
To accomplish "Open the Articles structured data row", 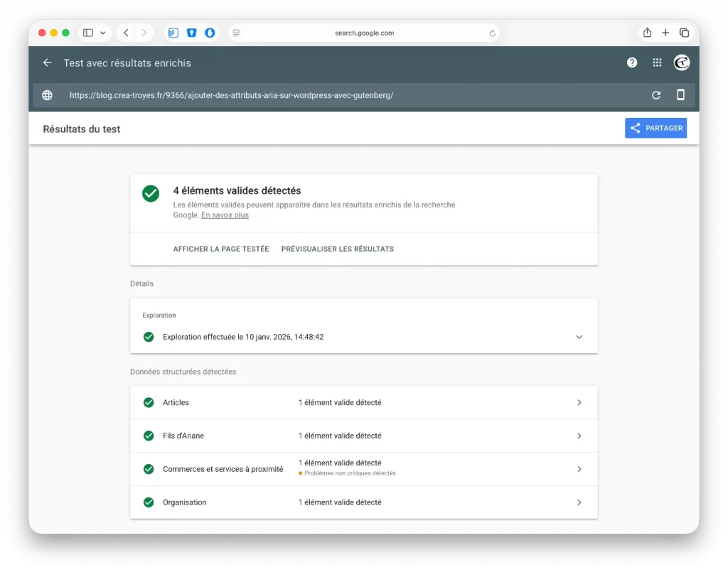I will click(363, 402).
